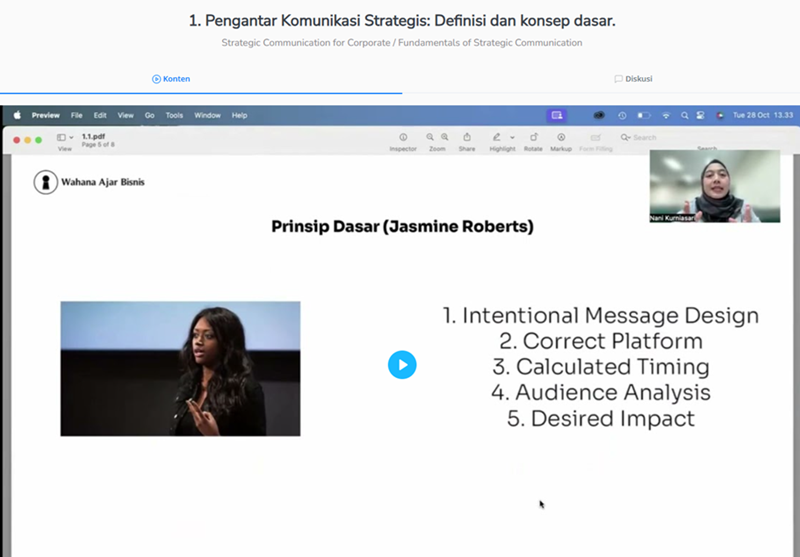Open the Edit menu
The height and width of the screenshot is (557, 800).
point(100,115)
